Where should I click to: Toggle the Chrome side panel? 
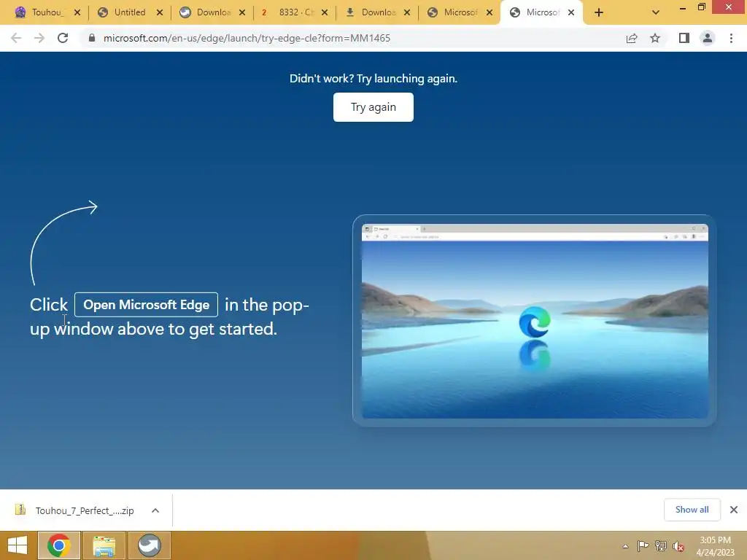(684, 38)
